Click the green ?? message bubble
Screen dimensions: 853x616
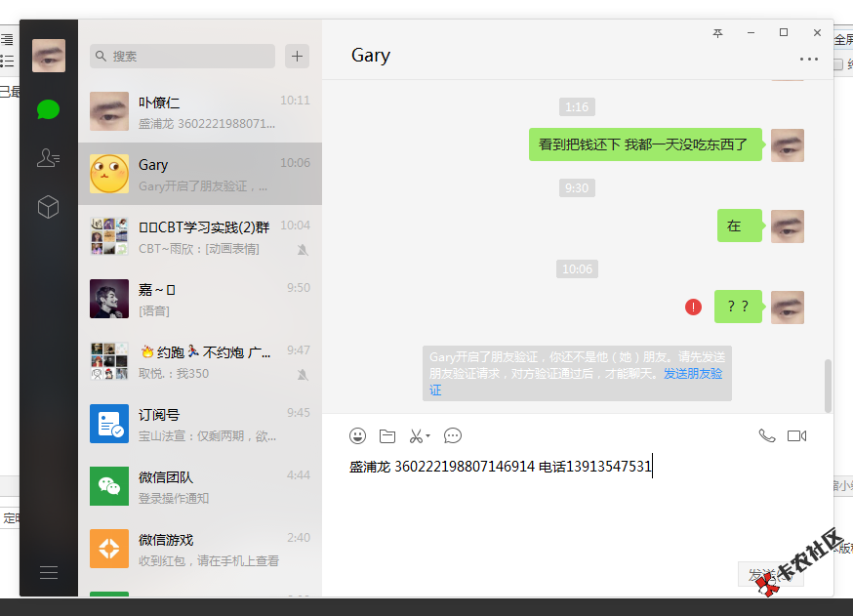coord(738,307)
